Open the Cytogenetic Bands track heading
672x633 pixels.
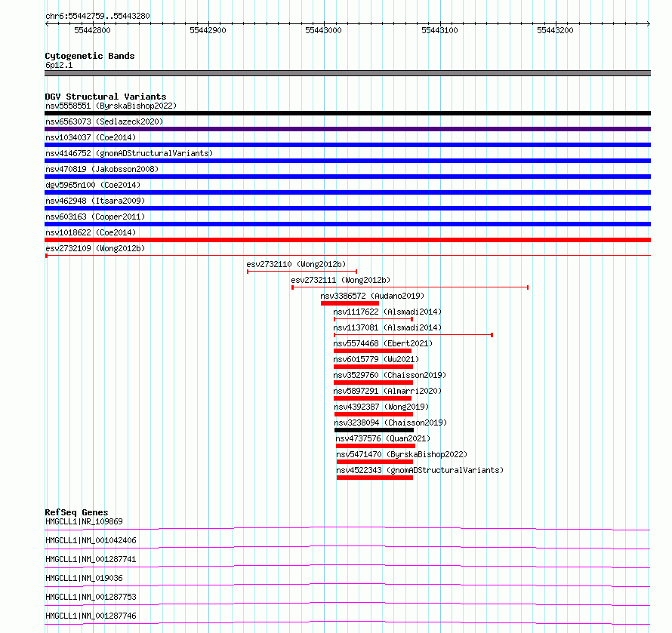click(x=90, y=56)
